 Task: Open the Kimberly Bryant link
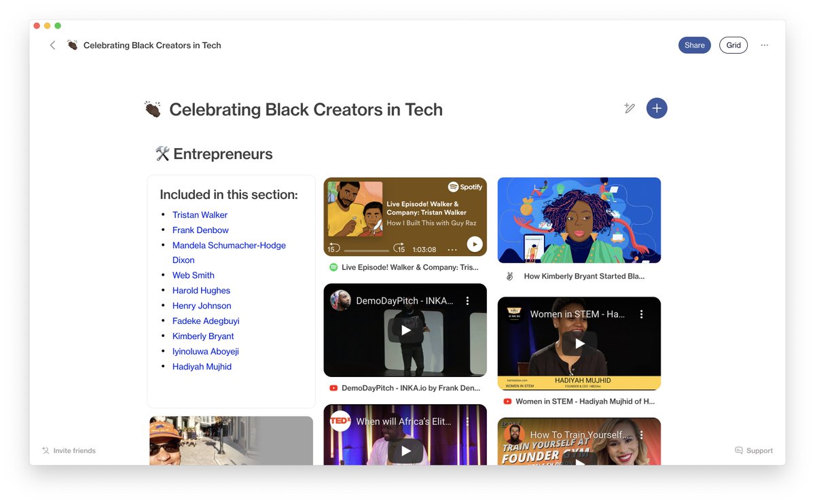[x=203, y=336]
